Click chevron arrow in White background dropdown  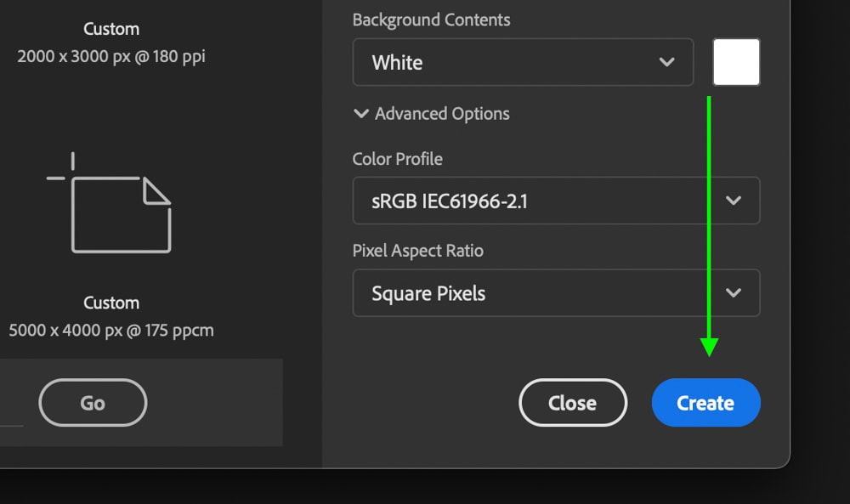click(666, 62)
